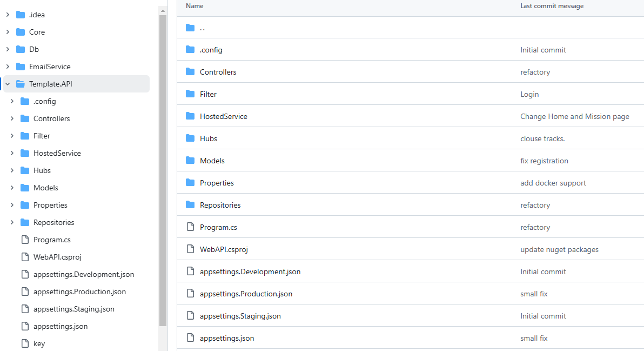644x351 pixels.
Task: Click the Controllers folder icon in file list
Action: pos(190,72)
